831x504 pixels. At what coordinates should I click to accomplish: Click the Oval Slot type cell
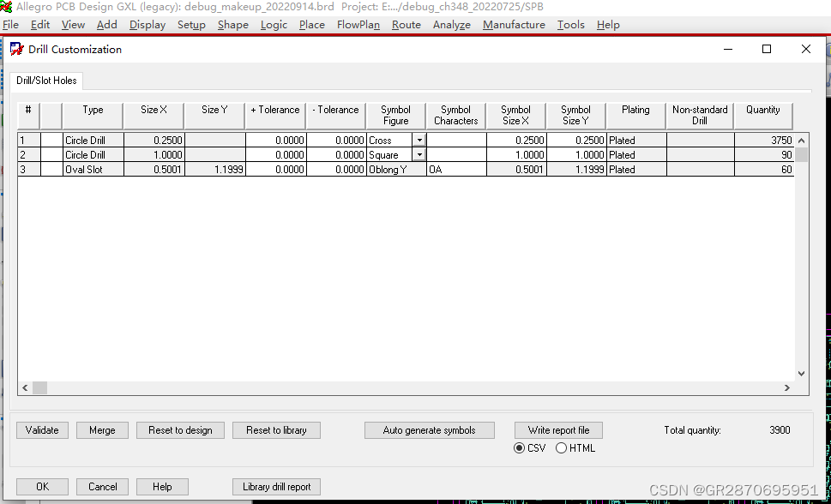pyautogui.click(x=93, y=170)
